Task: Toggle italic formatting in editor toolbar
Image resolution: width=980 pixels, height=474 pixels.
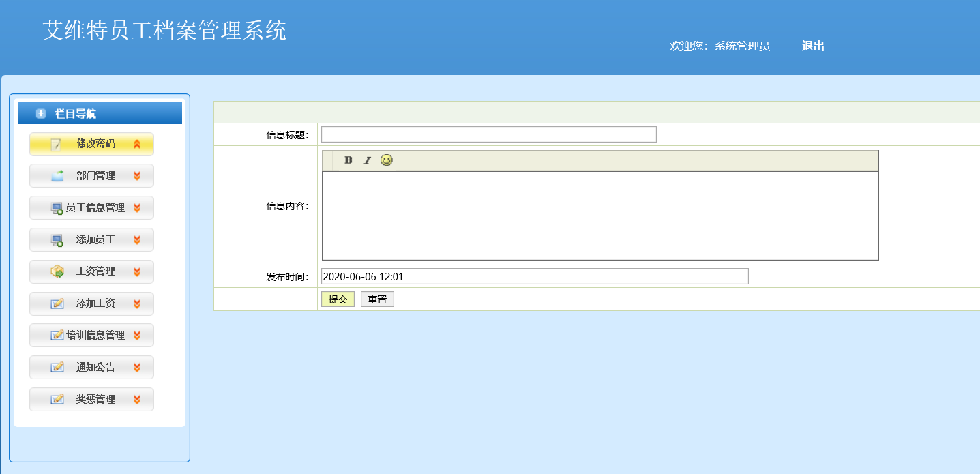Action: pyautogui.click(x=367, y=160)
